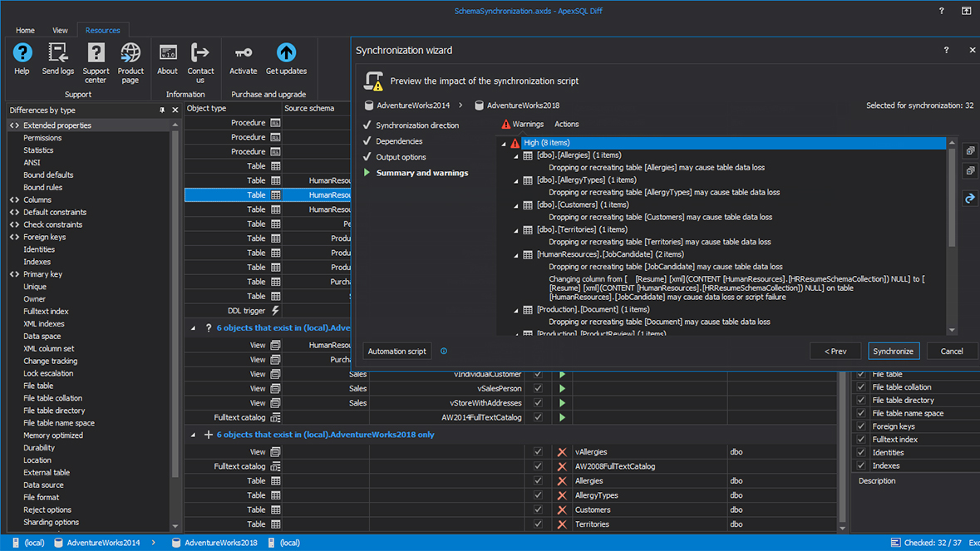The image size is (980, 551).
Task: Open the Actions tab in the wizard
Action: point(566,122)
